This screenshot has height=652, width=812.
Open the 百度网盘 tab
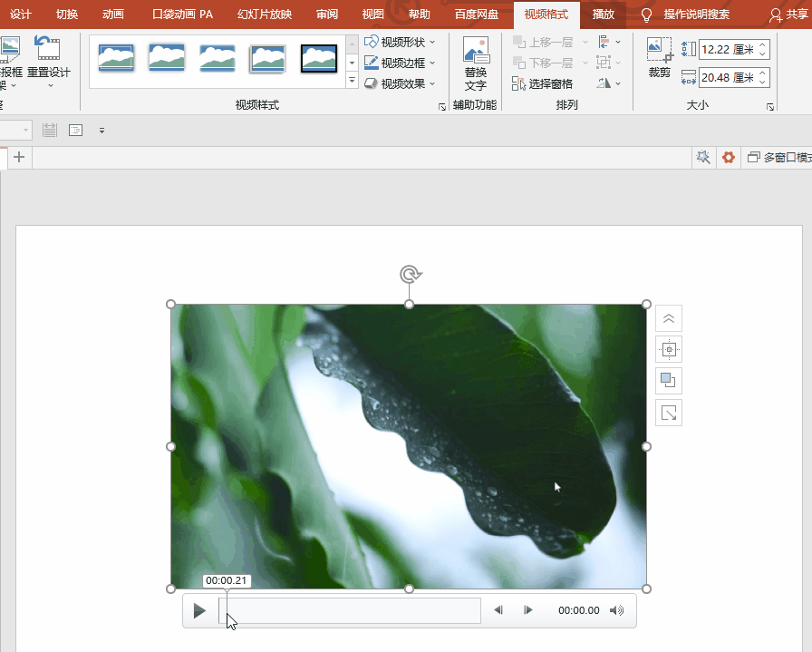tap(477, 14)
